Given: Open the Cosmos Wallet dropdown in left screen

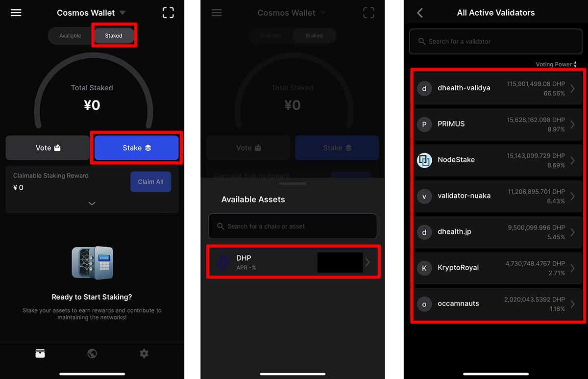Looking at the screenshot, I should click(92, 13).
